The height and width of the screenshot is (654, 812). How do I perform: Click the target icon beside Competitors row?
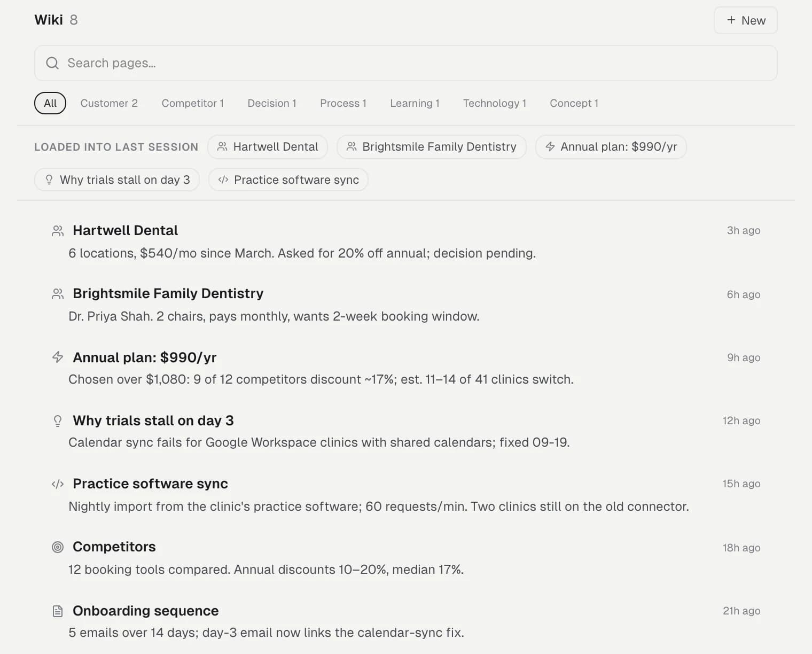(x=58, y=547)
